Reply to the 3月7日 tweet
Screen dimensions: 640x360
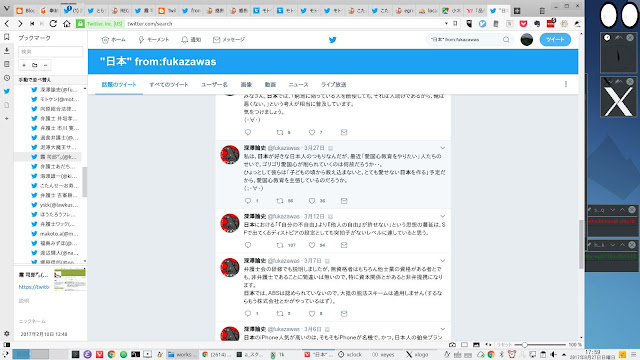pos(248,313)
